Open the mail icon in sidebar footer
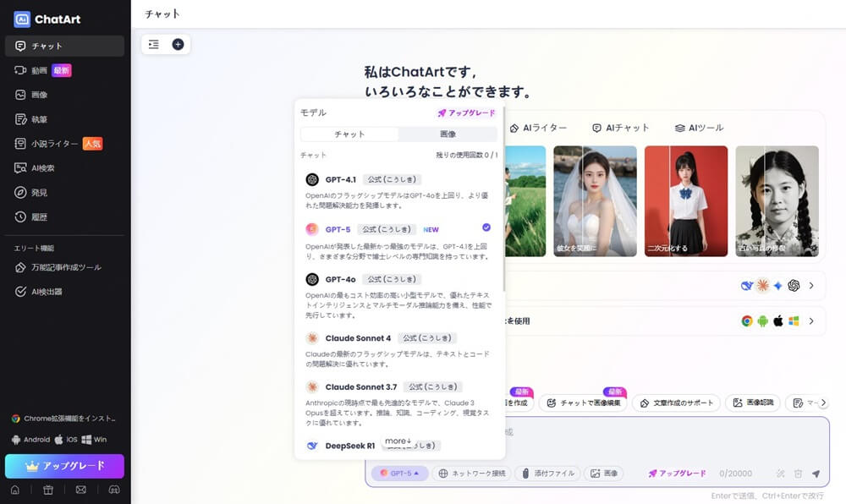846x504 pixels. (x=80, y=490)
